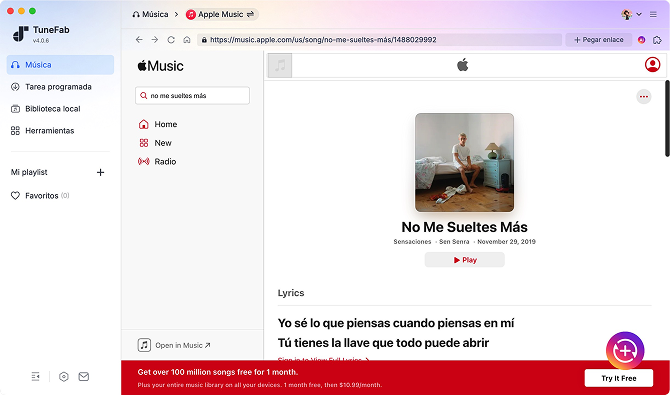This screenshot has height=396, width=670.
Task: Click the Apple Music search field
Action: point(192,96)
